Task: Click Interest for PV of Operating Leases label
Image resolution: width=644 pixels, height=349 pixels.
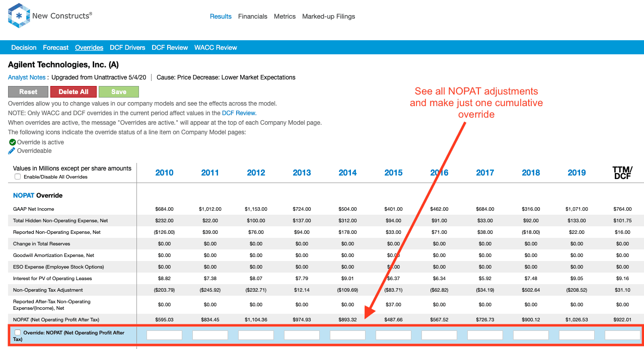Action: click(x=52, y=279)
